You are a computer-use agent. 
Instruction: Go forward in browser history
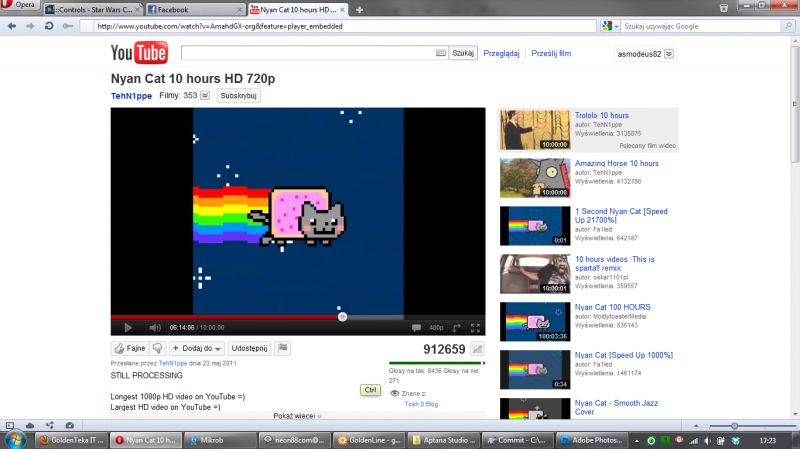pyautogui.click(x=30, y=26)
